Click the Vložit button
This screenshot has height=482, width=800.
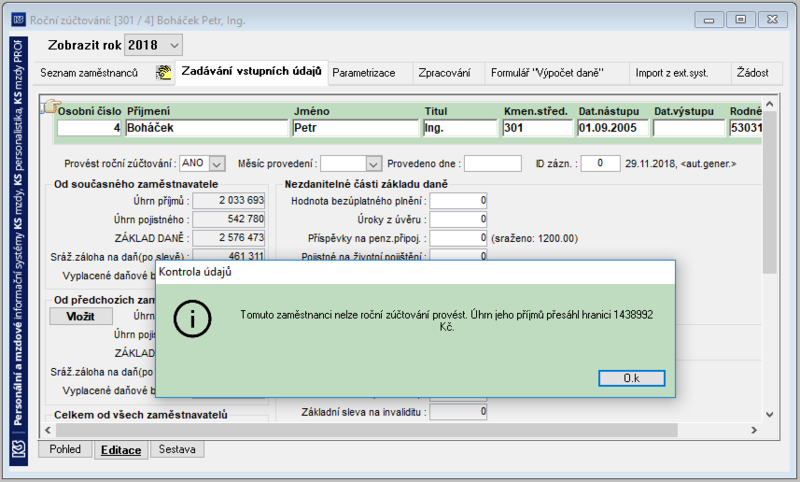pos(81,316)
